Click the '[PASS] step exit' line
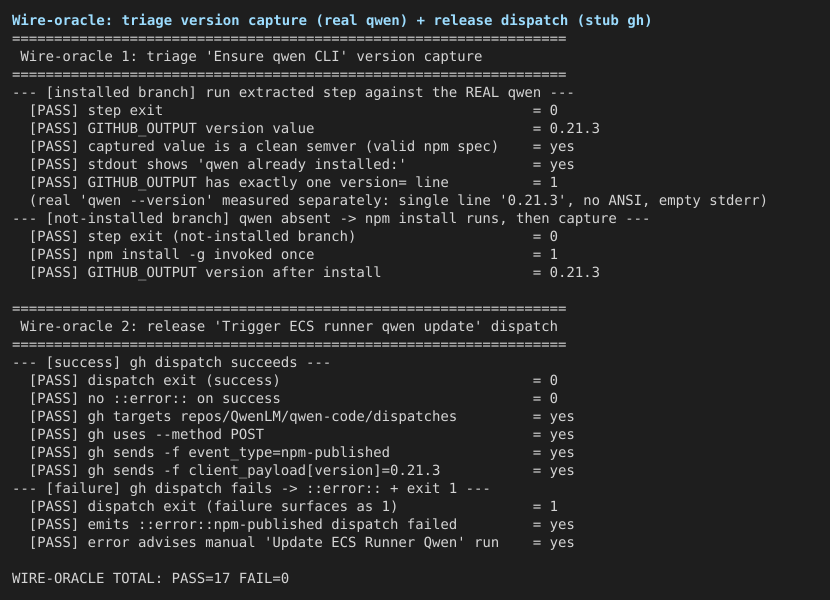 (x=293, y=111)
